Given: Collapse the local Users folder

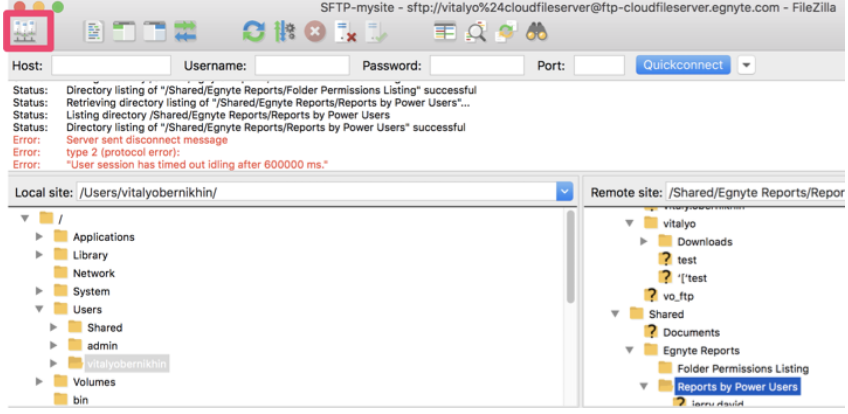Looking at the screenshot, I should point(39,309).
